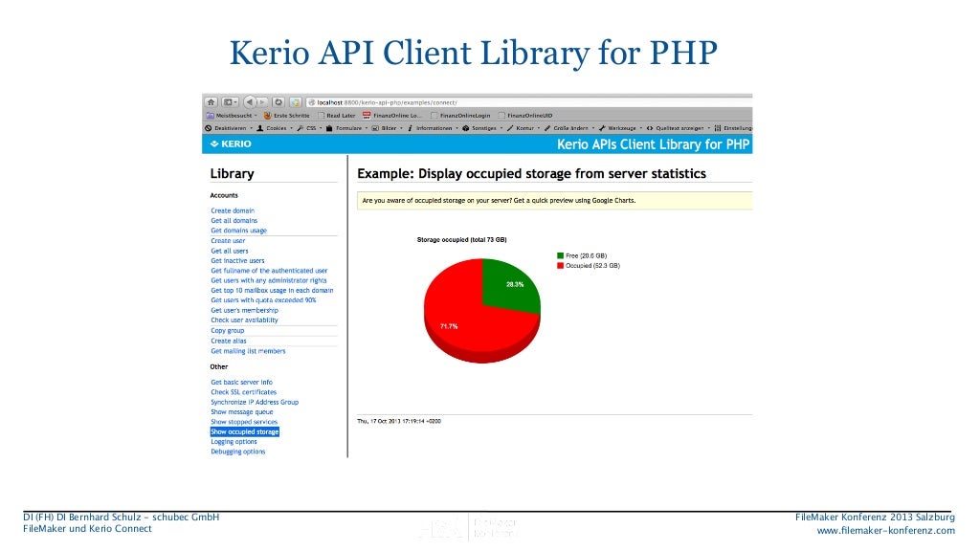Open the FinanzOnlineLogin bookmark
Viewport: 980px width, 551px height.
(460, 116)
